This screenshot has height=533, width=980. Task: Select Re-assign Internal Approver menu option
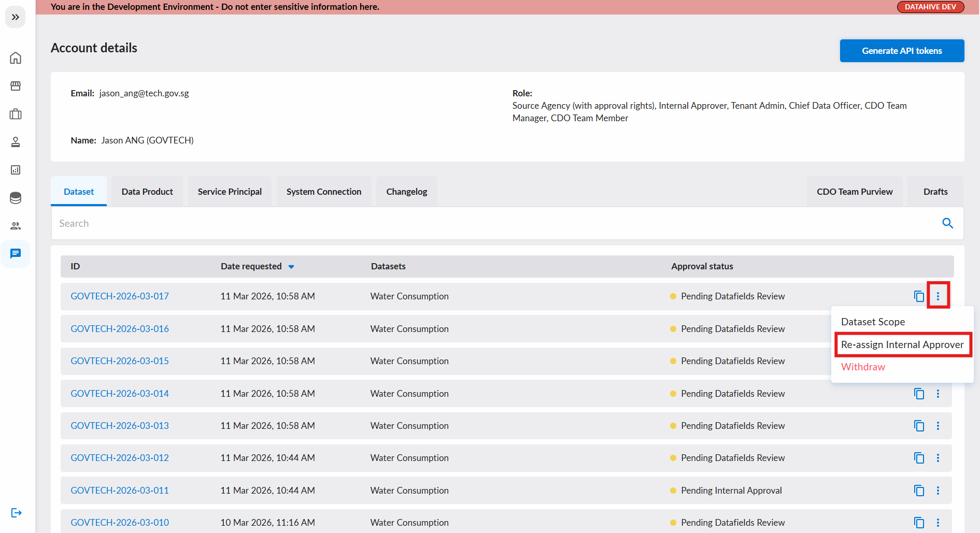tap(902, 344)
